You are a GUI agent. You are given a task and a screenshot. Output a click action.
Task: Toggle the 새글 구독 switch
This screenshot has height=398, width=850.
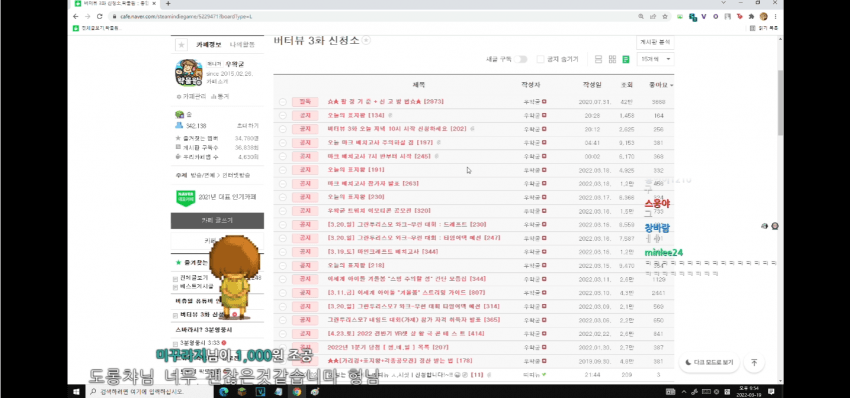[x=520, y=59]
